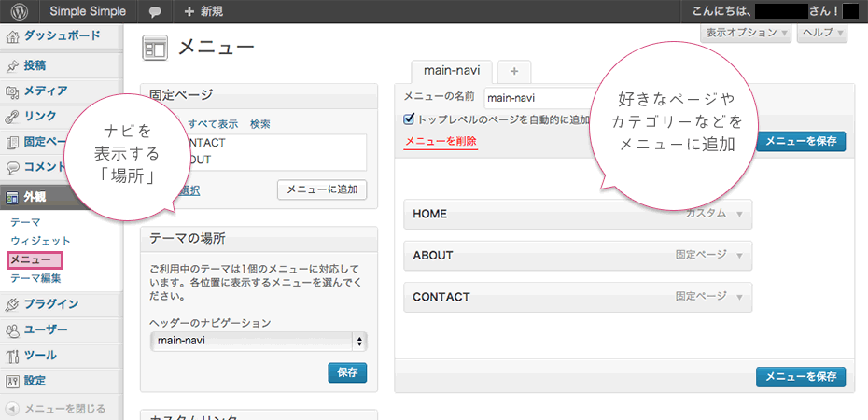This screenshot has width=868, height=420.
Task: Click the Dashboard (ダッシュボード) sidebar icon
Action: (12, 39)
